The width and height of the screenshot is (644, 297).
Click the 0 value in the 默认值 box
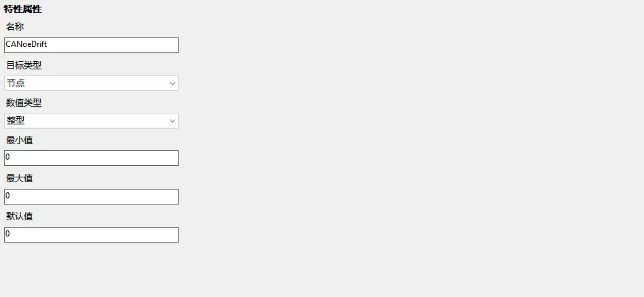pos(7,234)
